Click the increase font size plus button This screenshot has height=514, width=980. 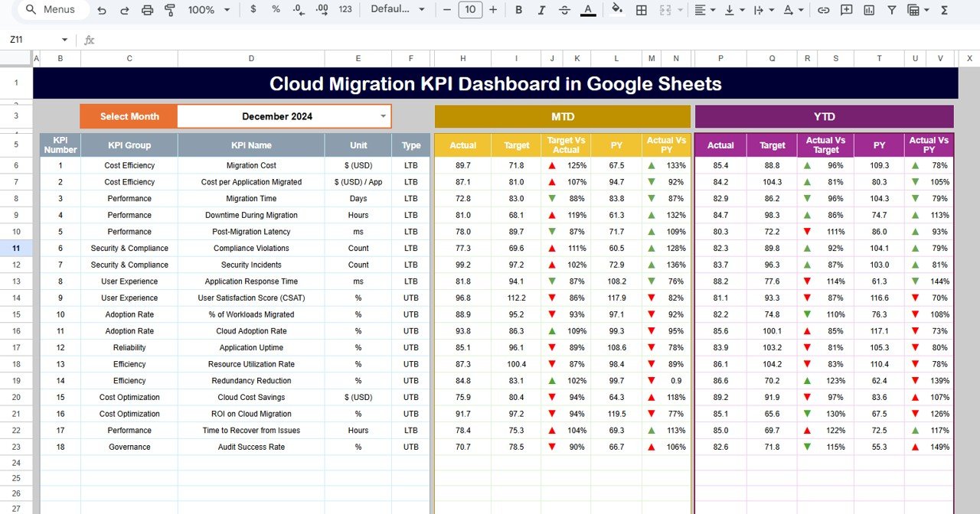click(492, 10)
